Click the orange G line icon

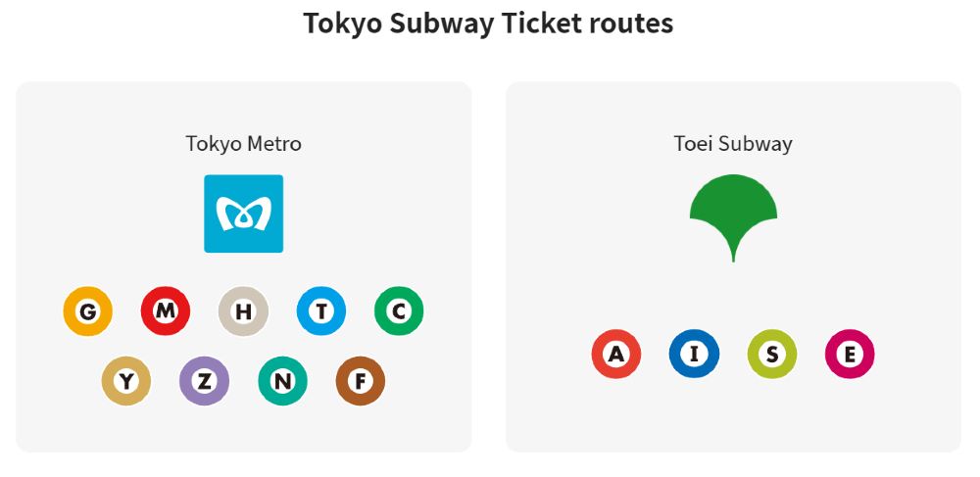pos(88,312)
